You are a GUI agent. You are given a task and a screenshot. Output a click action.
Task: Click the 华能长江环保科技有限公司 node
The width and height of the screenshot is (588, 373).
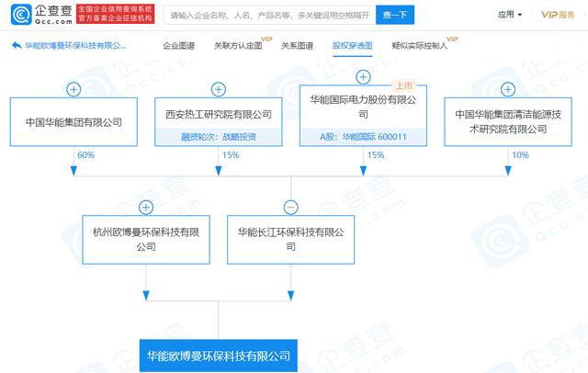[x=290, y=240]
